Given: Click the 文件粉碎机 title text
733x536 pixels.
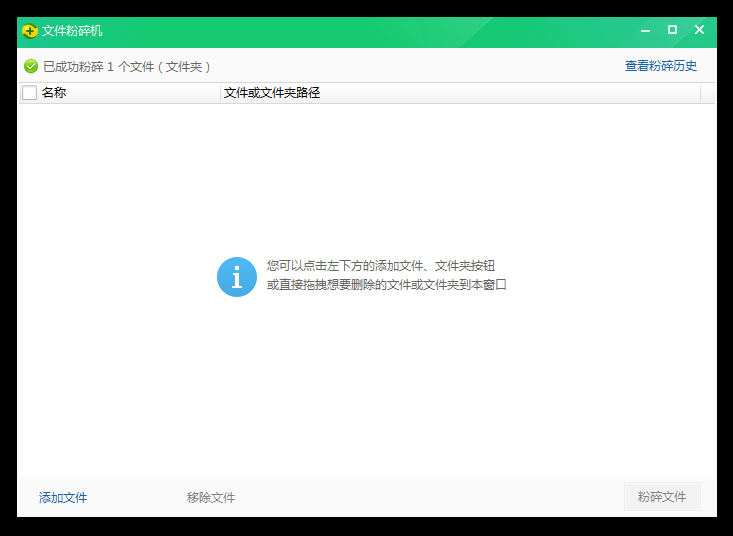Looking at the screenshot, I should pos(72,31).
